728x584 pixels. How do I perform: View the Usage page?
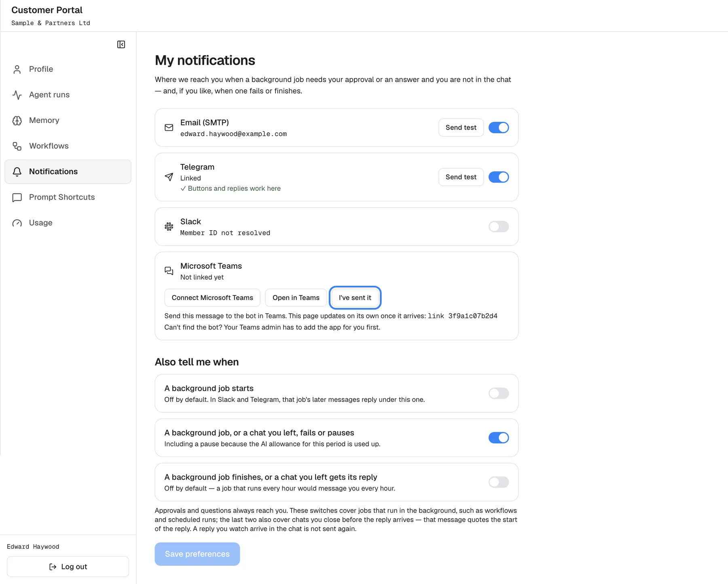68,223
